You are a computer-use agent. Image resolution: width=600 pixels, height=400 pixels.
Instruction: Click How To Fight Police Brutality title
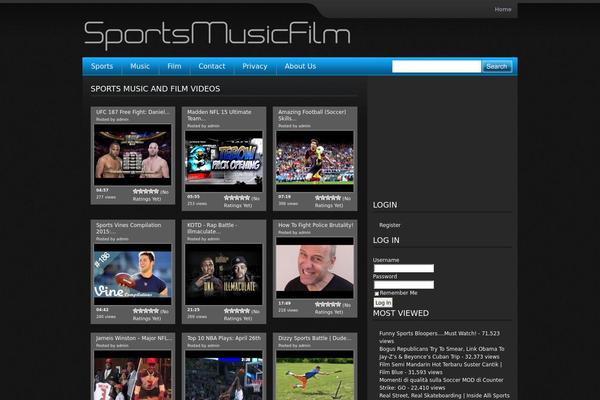click(316, 225)
